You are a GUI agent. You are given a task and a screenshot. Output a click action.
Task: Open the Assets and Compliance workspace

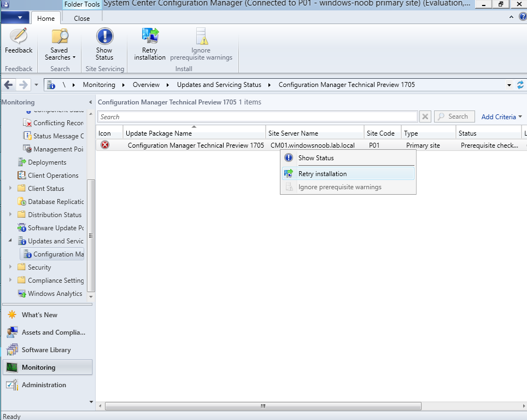[x=48, y=332]
